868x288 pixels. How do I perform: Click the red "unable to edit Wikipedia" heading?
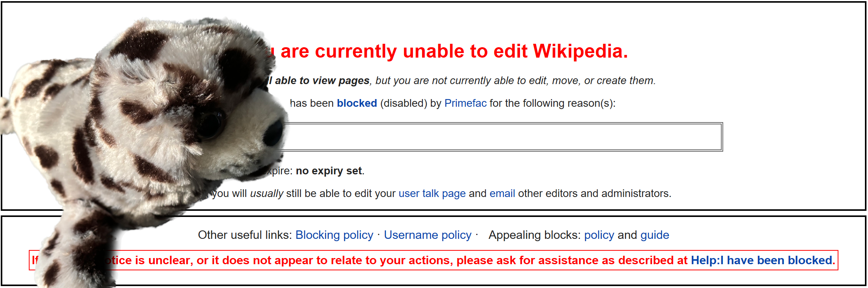coord(454,51)
